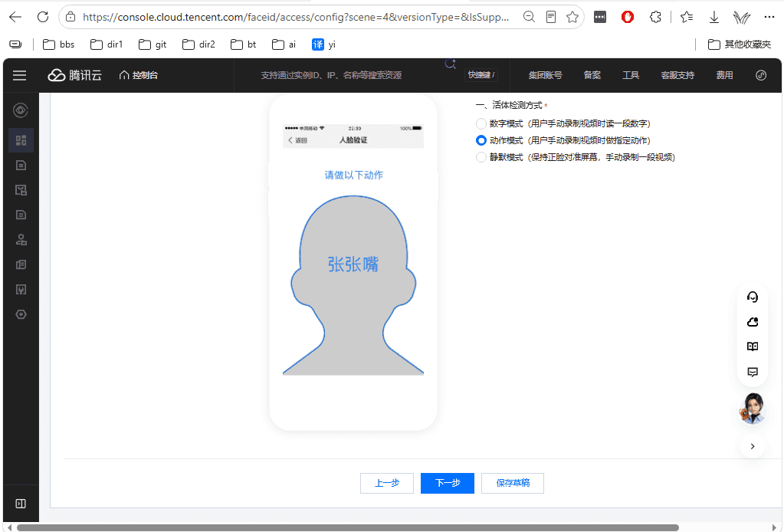Open browser downloads icon
The width and height of the screenshot is (784, 532).
714,17
